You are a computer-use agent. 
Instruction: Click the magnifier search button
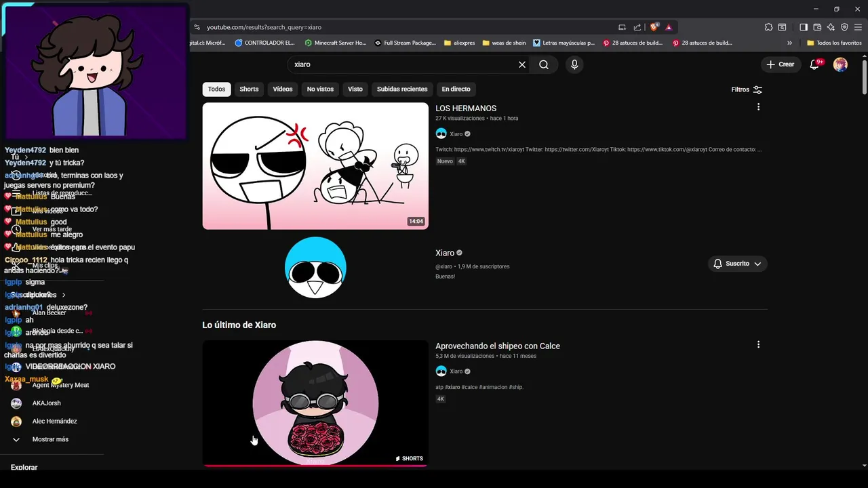click(544, 64)
